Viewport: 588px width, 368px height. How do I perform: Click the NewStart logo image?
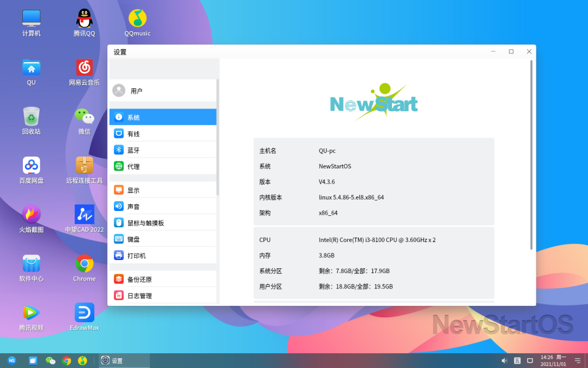point(374,102)
